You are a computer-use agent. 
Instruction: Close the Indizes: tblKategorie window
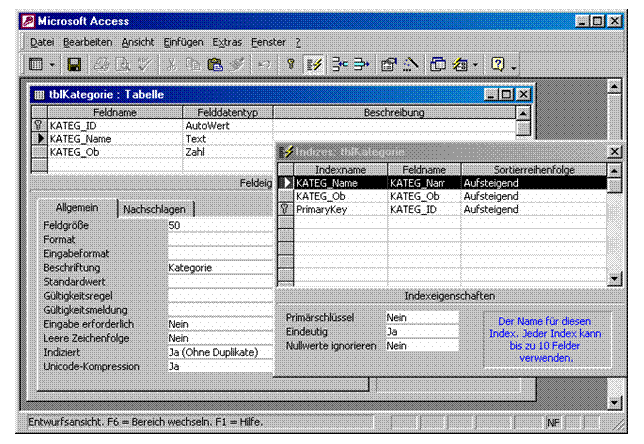click(614, 152)
